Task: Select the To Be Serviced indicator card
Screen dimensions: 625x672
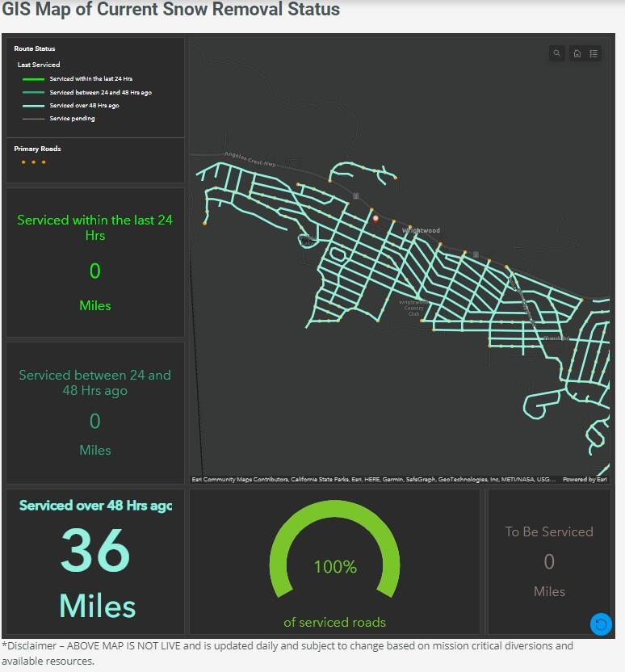Action: [549, 561]
